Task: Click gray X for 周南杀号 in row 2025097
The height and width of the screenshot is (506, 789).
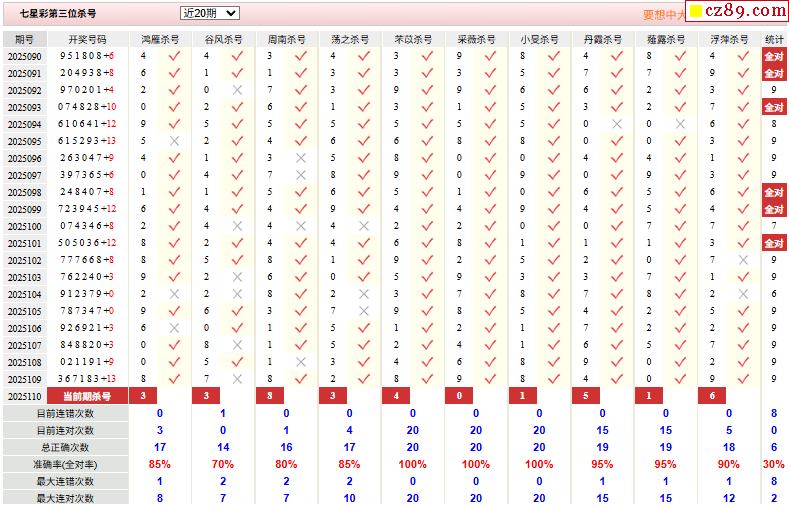Action: pos(301,175)
